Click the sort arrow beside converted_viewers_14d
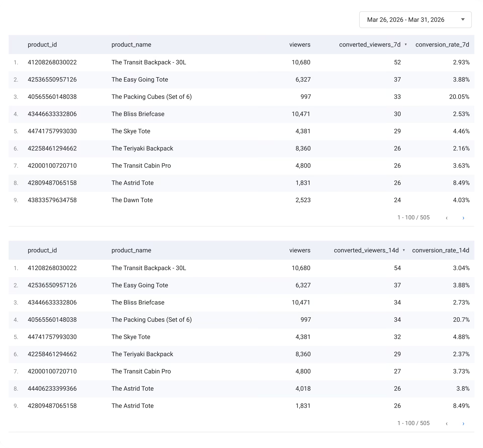 tap(404, 250)
